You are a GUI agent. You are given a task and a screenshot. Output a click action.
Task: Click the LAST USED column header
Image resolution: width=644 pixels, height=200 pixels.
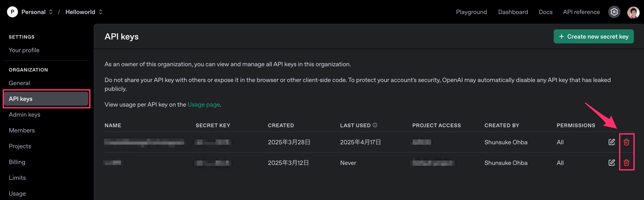pyautogui.click(x=355, y=125)
